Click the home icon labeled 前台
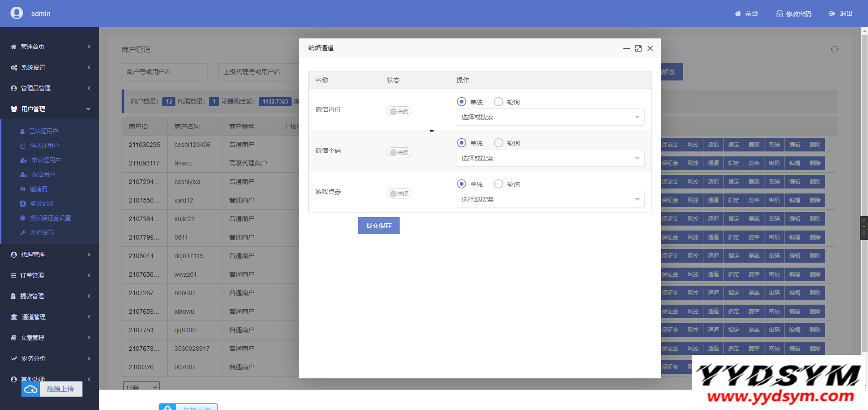Viewport: 868px width, 410px height. pos(738,14)
